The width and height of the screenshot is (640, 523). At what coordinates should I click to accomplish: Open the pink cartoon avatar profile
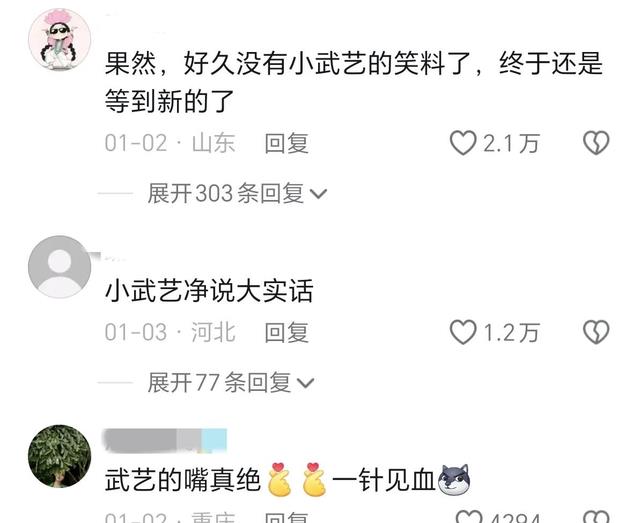60,40
